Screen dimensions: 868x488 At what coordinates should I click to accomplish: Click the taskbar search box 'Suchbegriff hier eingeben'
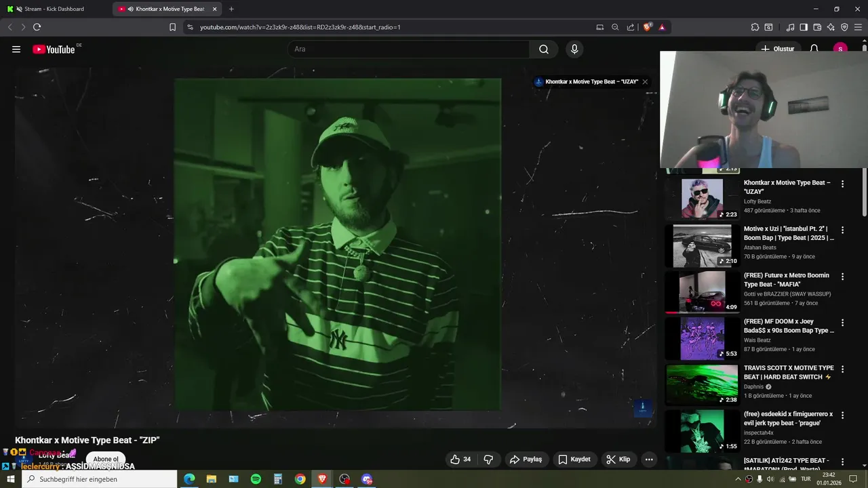(99, 479)
